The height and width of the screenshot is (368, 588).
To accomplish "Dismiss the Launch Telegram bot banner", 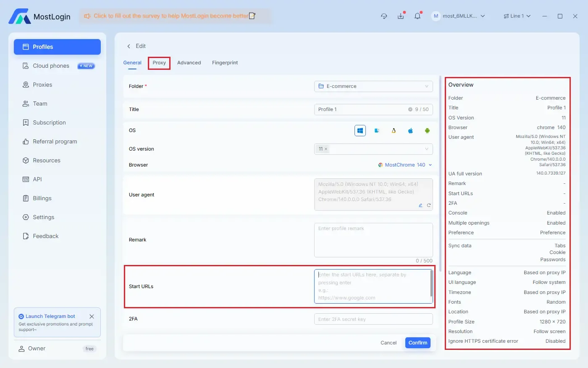I will pos(92,316).
